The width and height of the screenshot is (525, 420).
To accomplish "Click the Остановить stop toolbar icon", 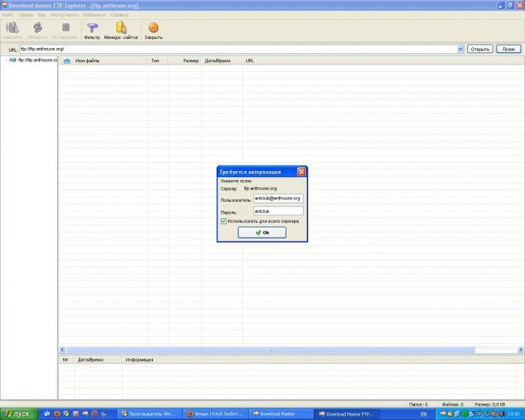I will pyautogui.click(x=66, y=28).
